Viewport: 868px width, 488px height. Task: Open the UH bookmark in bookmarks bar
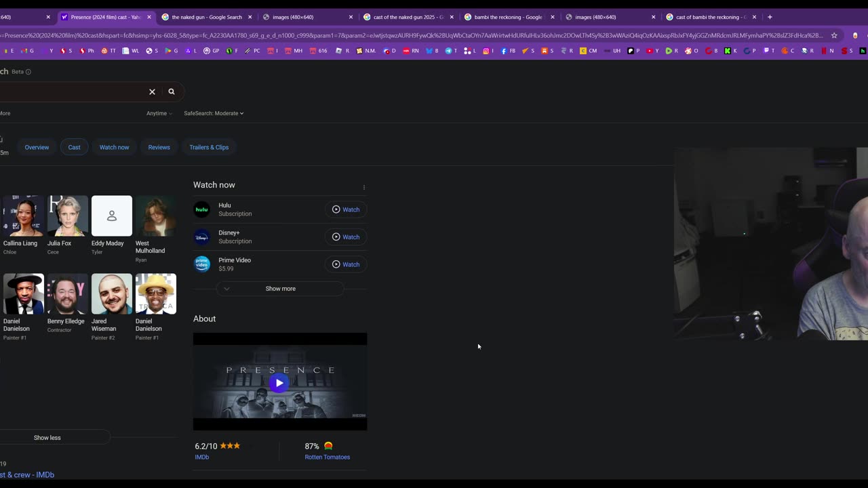coord(612,50)
